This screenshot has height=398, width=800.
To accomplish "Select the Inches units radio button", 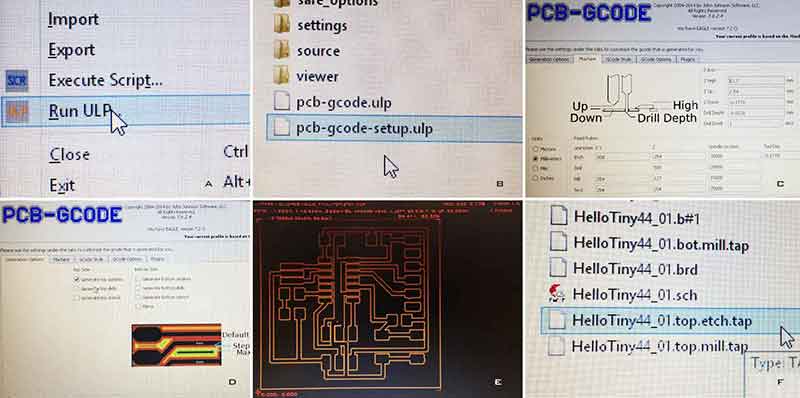I will 535,178.
